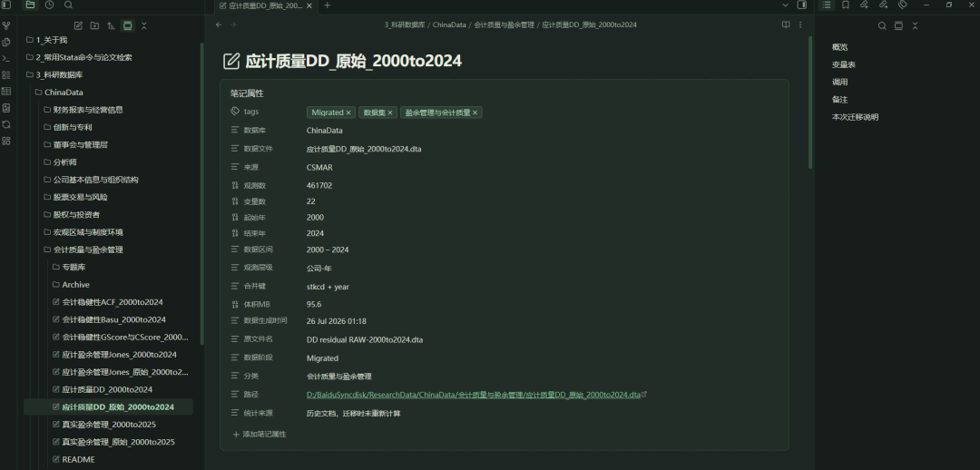The image size is (980, 470).
Task: Jump to 概览 heading in outline
Action: tap(839, 47)
